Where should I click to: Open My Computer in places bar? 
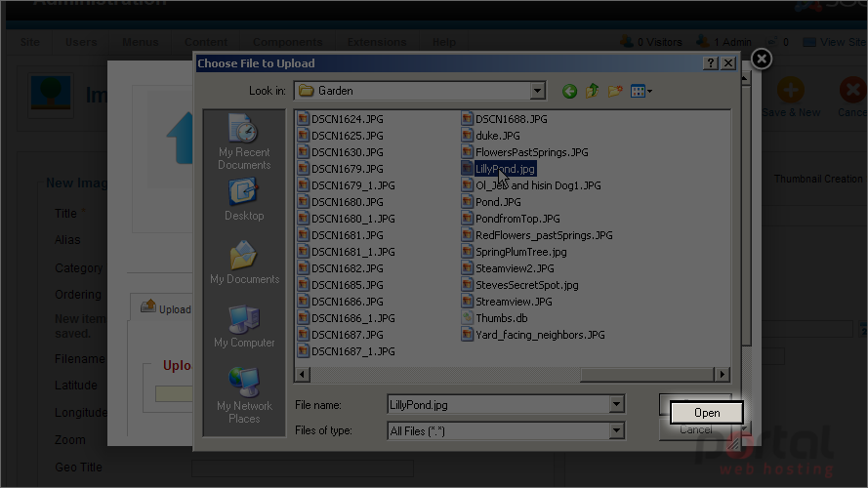coord(244,326)
